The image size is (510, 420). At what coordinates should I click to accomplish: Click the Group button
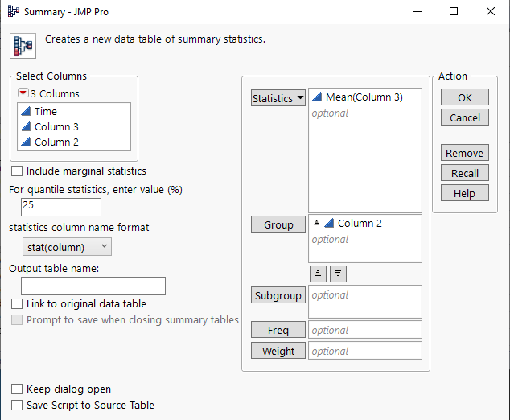tap(278, 224)
